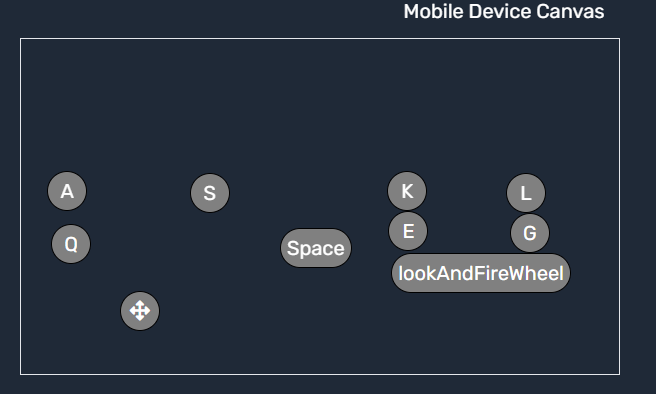Screen dimensions: 656x394
Task: Select the A key control
Action: click(x=67, y=191)
